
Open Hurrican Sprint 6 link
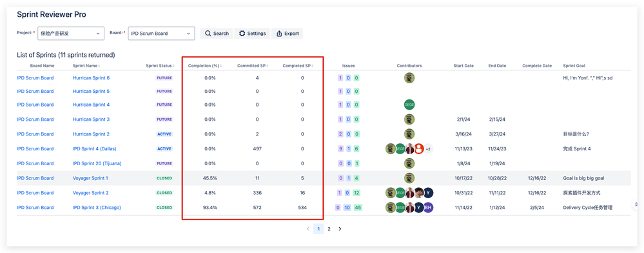91,77
